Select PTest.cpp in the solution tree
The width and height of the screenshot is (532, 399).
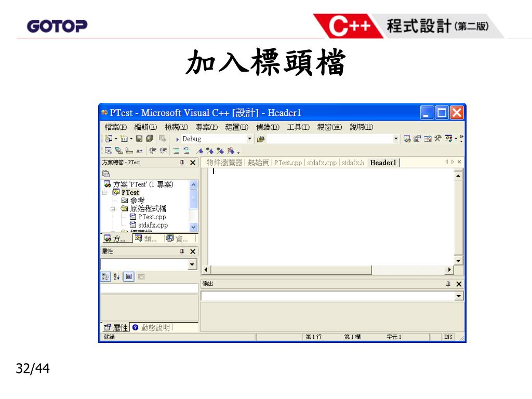point(148,217)
